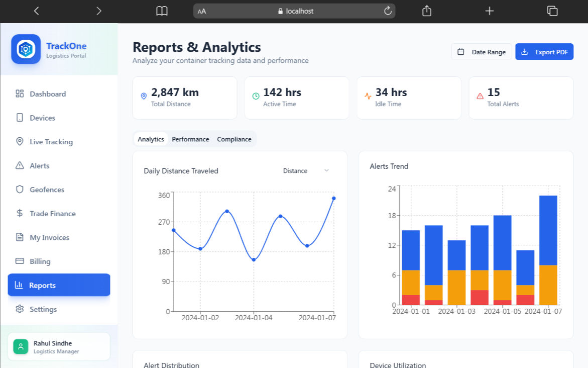Image resolution: width=588 pixels, height=368 pixels.
Task: Switch to the Compliance tab
Action: [234, 139]
